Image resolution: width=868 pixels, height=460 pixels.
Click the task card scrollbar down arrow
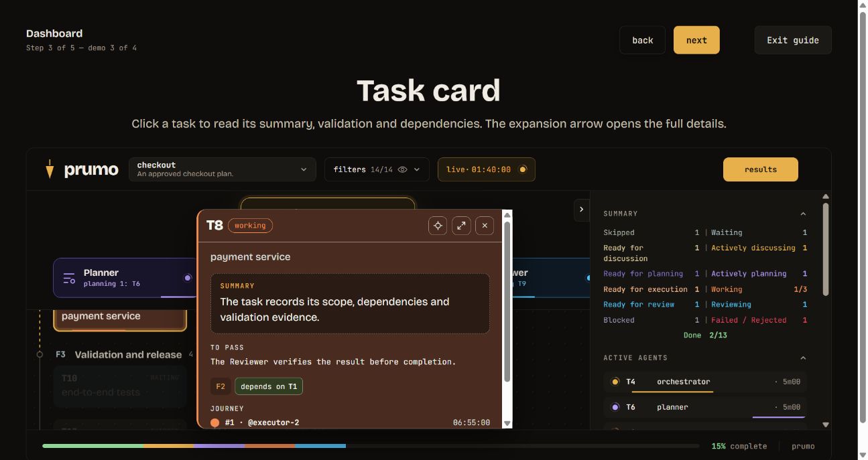(507, 423)
